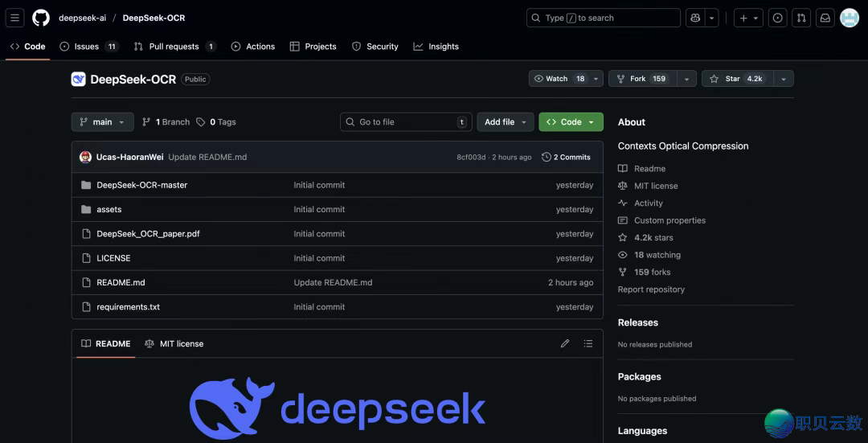Screen dimensions: 868x443
Task: Open the DeepSeek-OCR-master folder
Action: tap(141, 185)
